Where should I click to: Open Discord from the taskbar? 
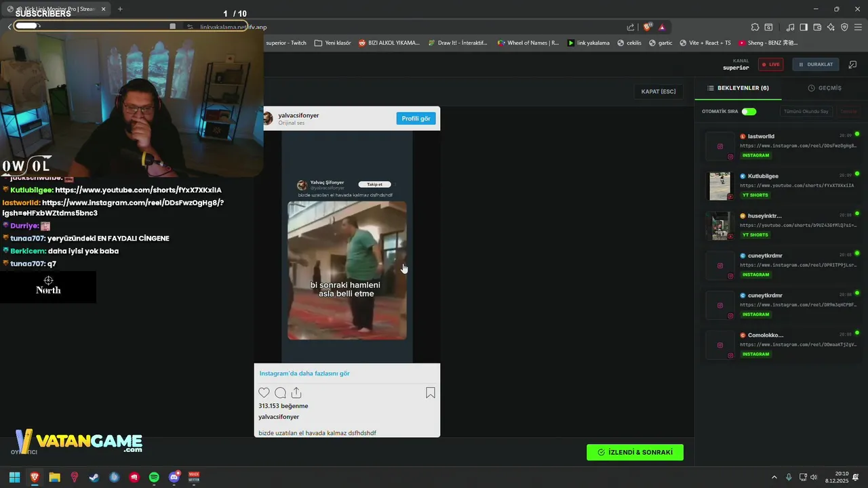174,477
